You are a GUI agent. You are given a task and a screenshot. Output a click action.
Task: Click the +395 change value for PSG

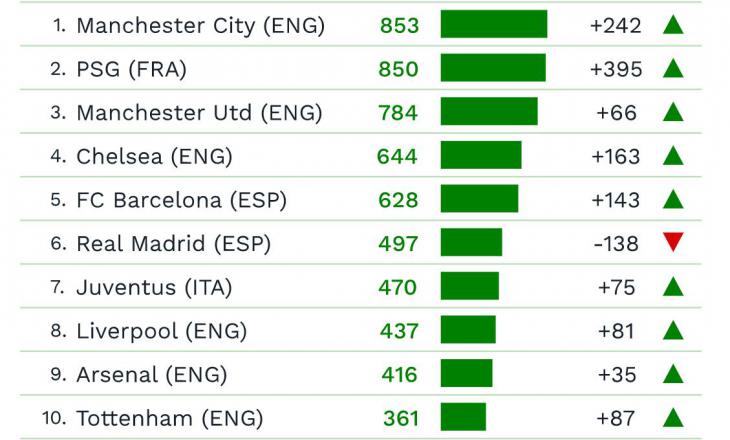point(616,70)
